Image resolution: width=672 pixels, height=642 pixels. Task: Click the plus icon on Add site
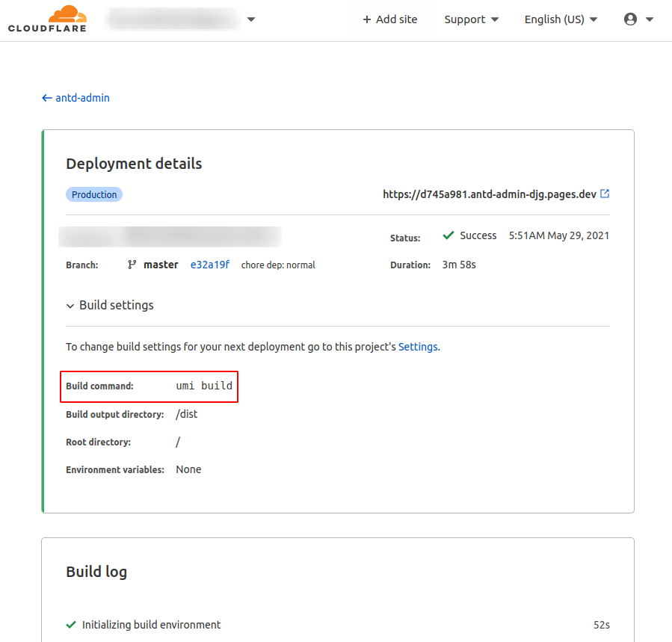coord(366,19)
